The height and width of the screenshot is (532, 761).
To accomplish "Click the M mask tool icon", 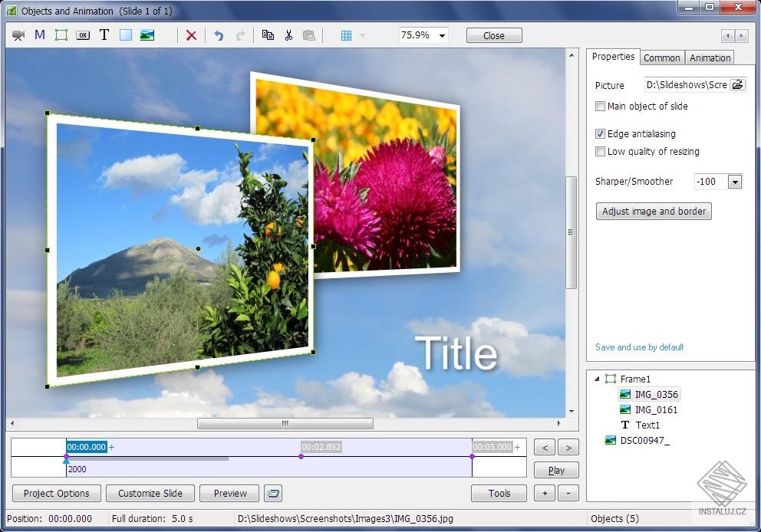I will click(39, 34).
